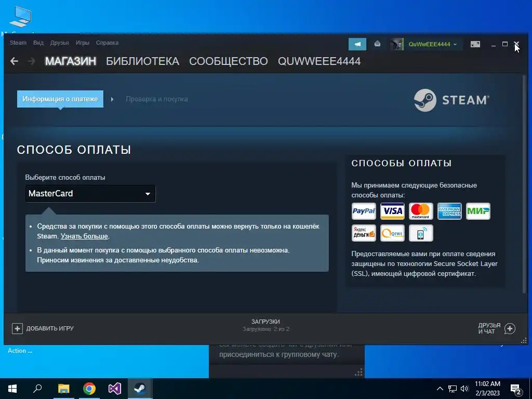Click the Steam window resize grip
The height and width of the screenshot is (399, 532).
click(x=524, y=341)
